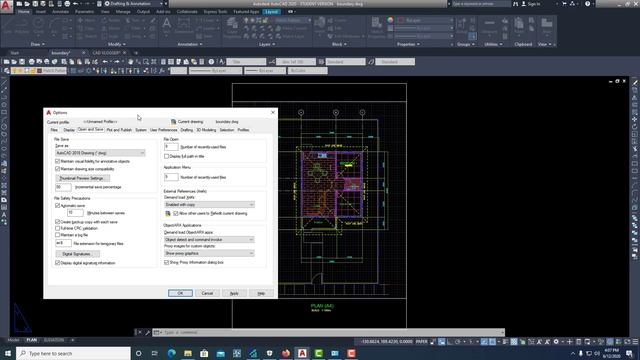Open the AutoCAD application menu logo button
Image resolution: width=640 pixels, height=360 pixels.
[x=6, y=7]
